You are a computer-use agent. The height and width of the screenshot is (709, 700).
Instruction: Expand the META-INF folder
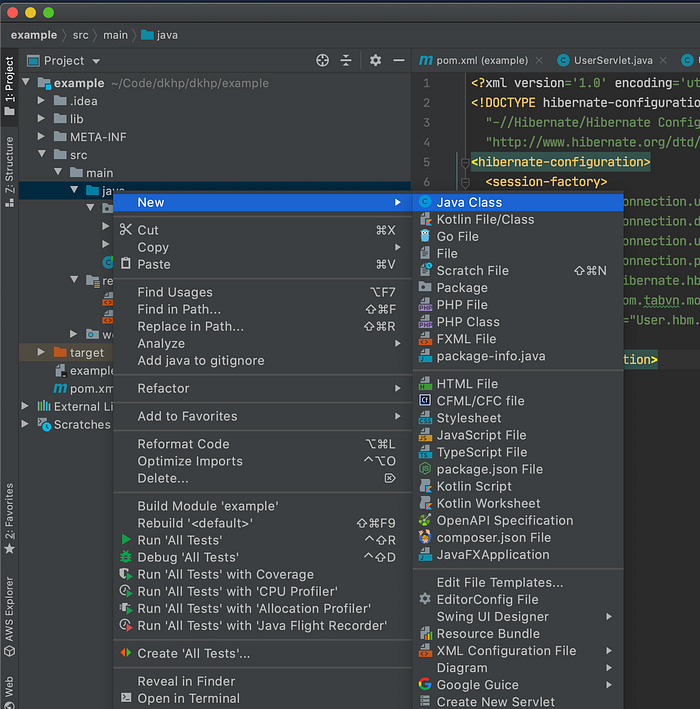pos(41,136)
